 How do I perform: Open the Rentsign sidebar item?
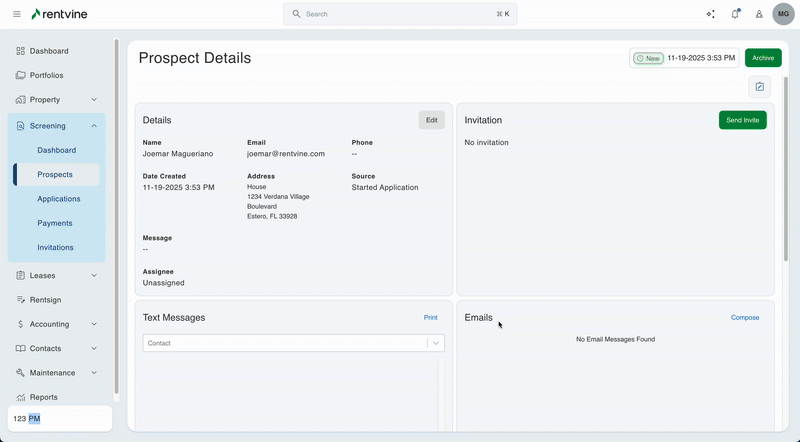[x=43, y=300]
